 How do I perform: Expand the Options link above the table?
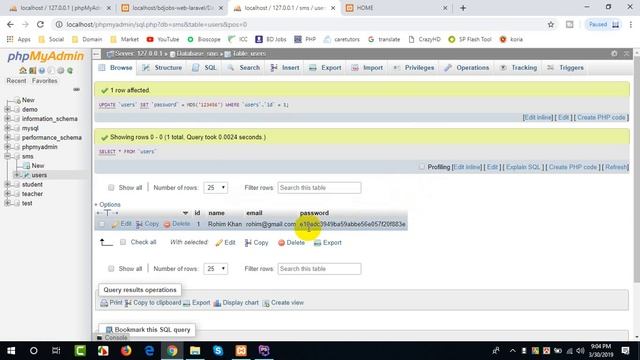(x=108, y=204)
